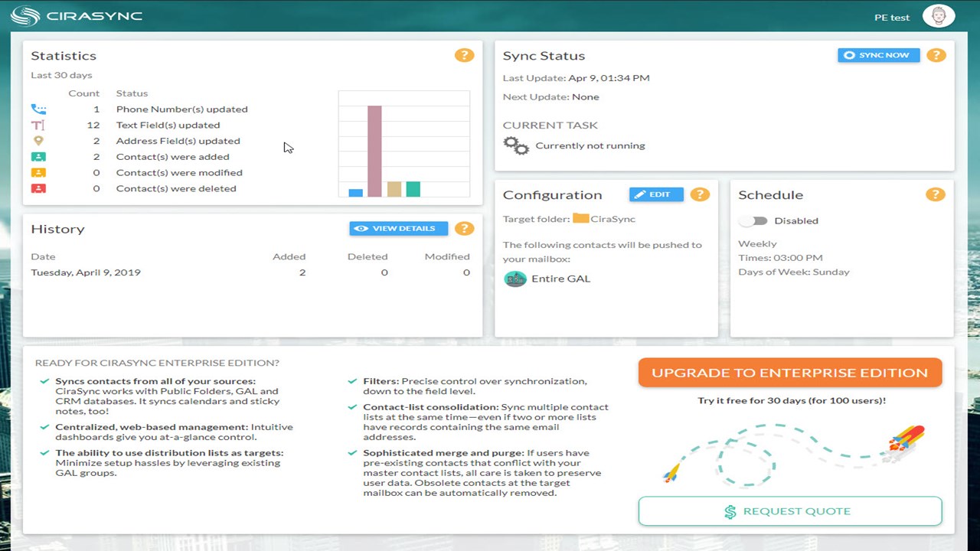Click Upgrade to Enterprise Edition button
Screen dimensions: 980x551
(x=789, y=373)
